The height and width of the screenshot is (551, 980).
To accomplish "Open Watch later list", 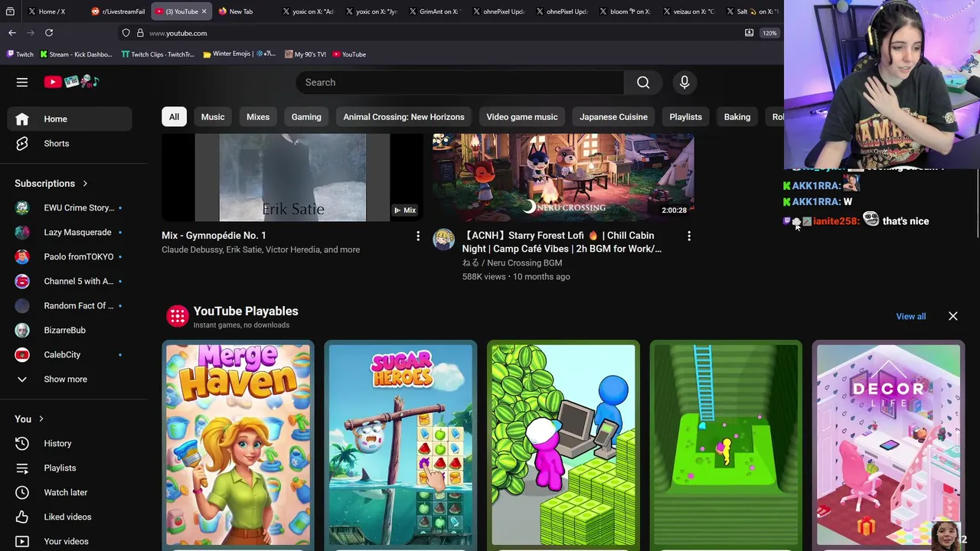I will [70, 492].
